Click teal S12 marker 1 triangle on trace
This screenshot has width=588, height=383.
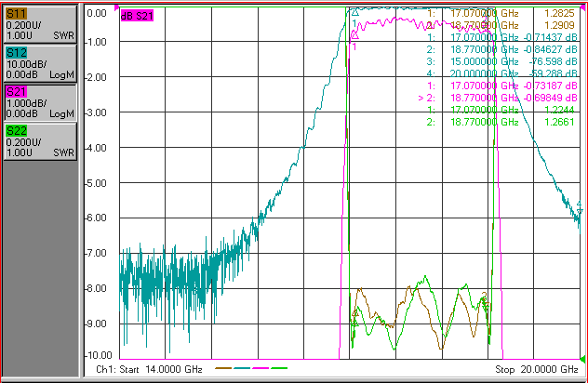(x=355, y=13)
